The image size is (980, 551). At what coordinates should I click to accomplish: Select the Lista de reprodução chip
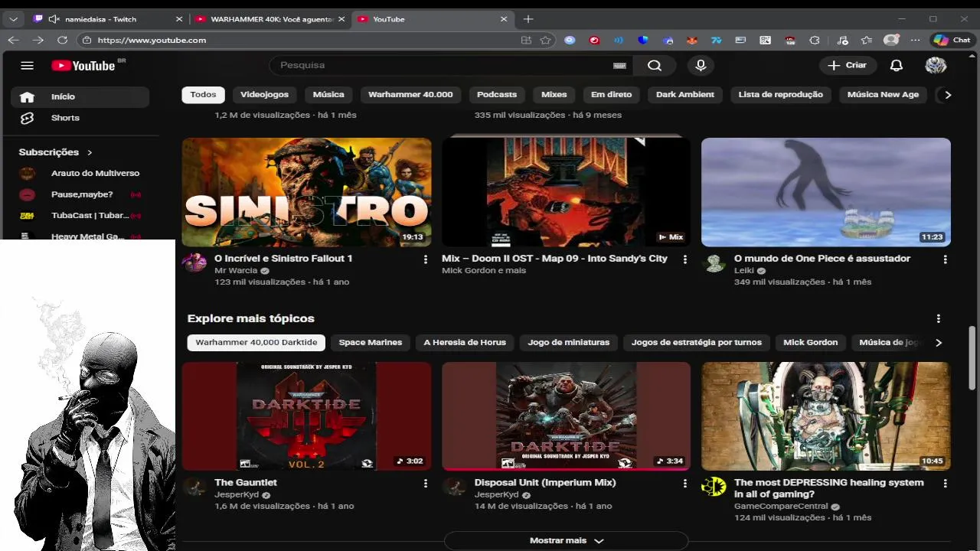pyautogui.click(x=780, y=94)
